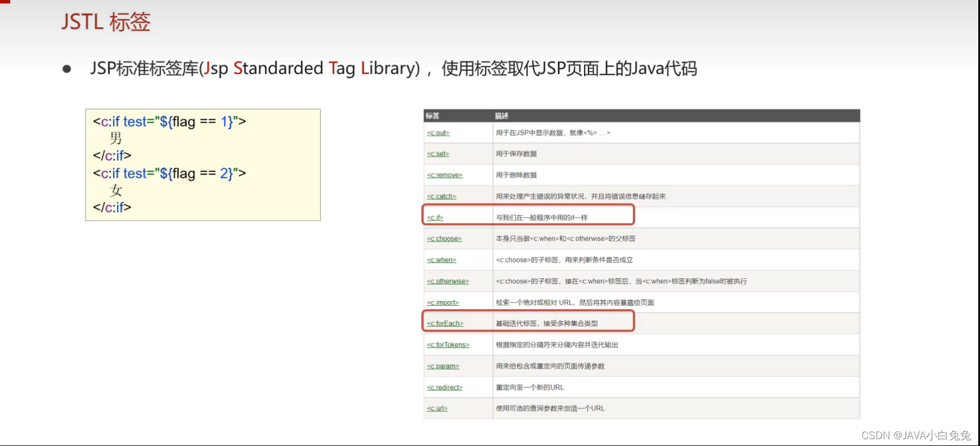Click the JSP标准标签库 bullet sentence
Image resolution: width=980 pixels, height=446 pixels.
tap(393, 68)
